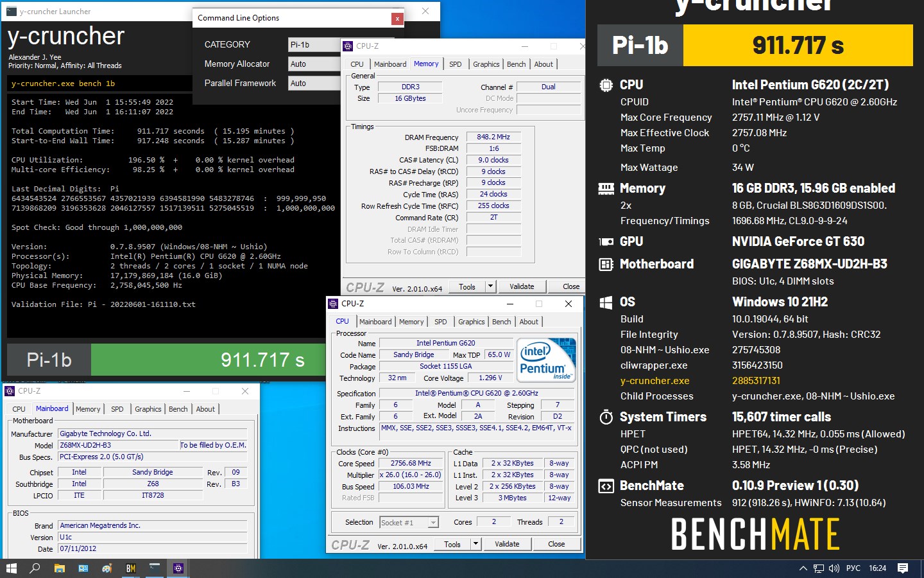Open Bench tab in Memory CPU-Z window
924x578 pixels.
pos(516,64)
